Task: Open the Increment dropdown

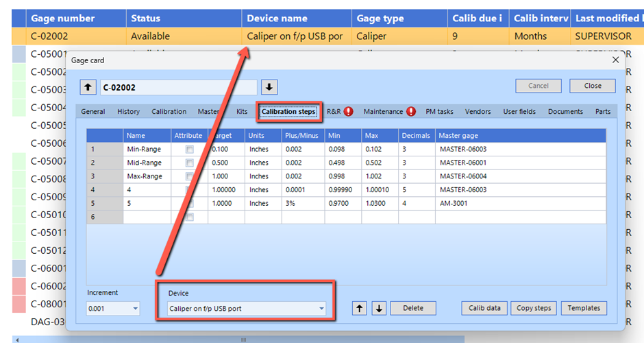Action: tap(135, 309)
